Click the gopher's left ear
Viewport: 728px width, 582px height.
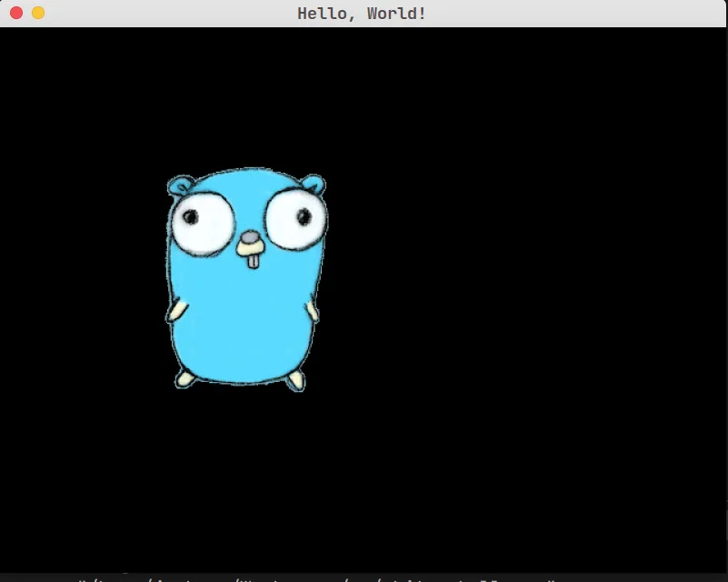click(179, 185)
